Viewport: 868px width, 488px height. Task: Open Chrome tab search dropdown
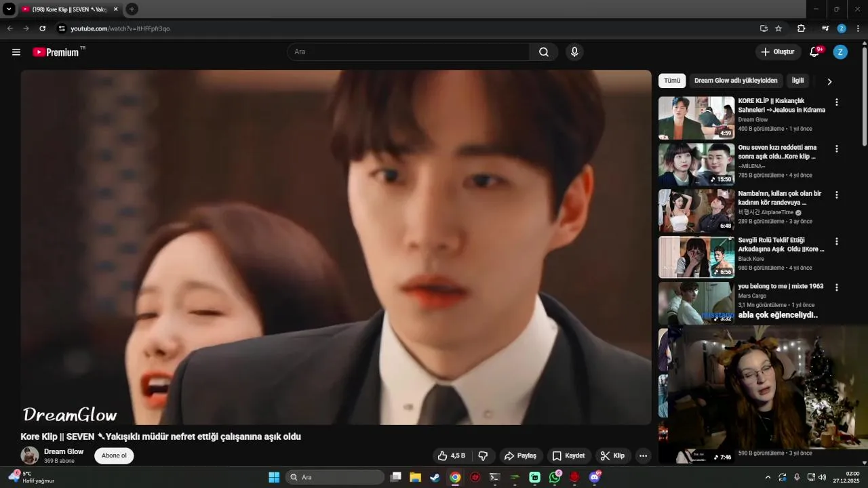[9, 9]
